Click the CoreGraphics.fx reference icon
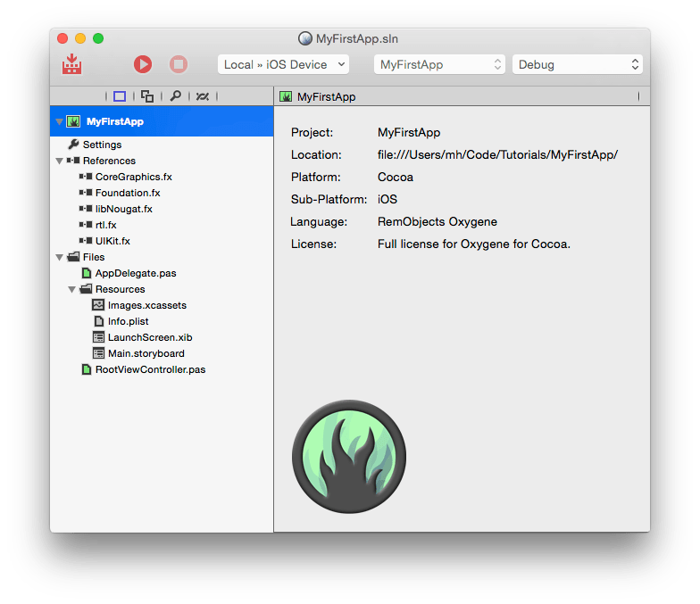700x604 pixels. click(86, 177)
